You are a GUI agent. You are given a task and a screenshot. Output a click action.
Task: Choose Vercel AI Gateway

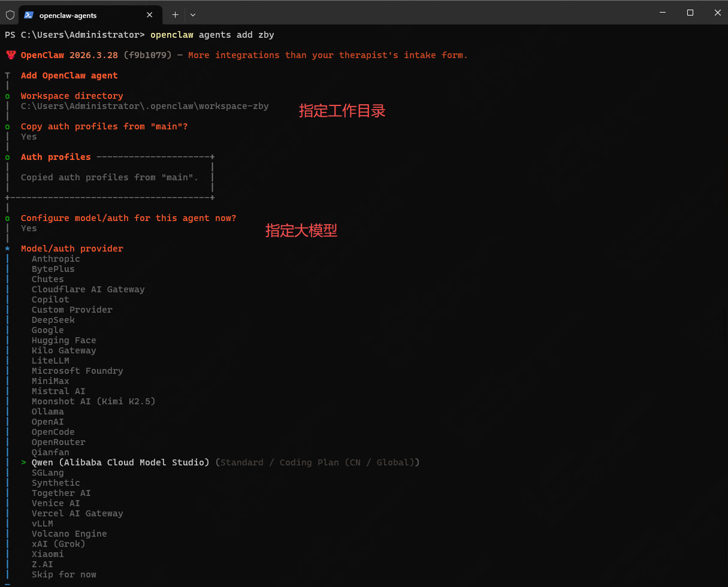pyautogui.click(x=77, y=513)
